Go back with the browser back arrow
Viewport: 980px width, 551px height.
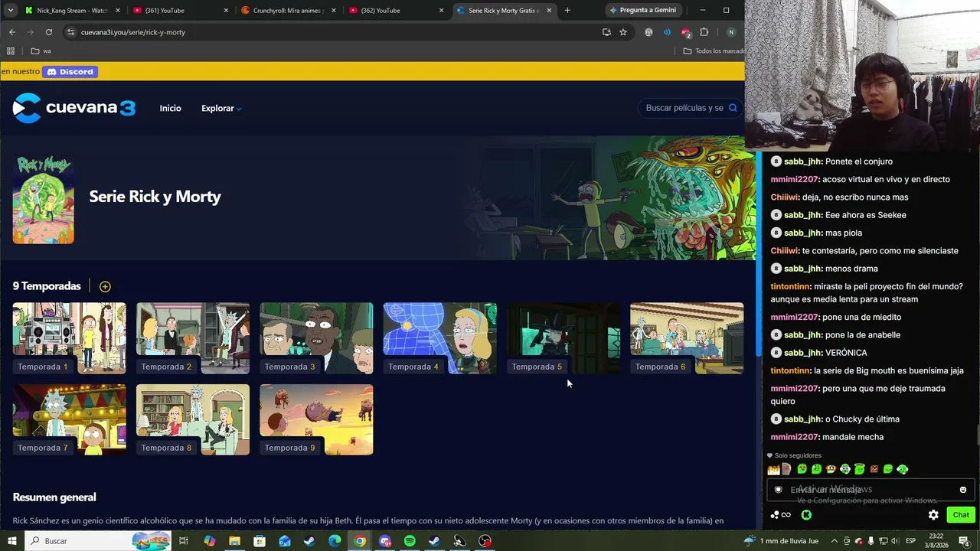click(x=12, y=32)
